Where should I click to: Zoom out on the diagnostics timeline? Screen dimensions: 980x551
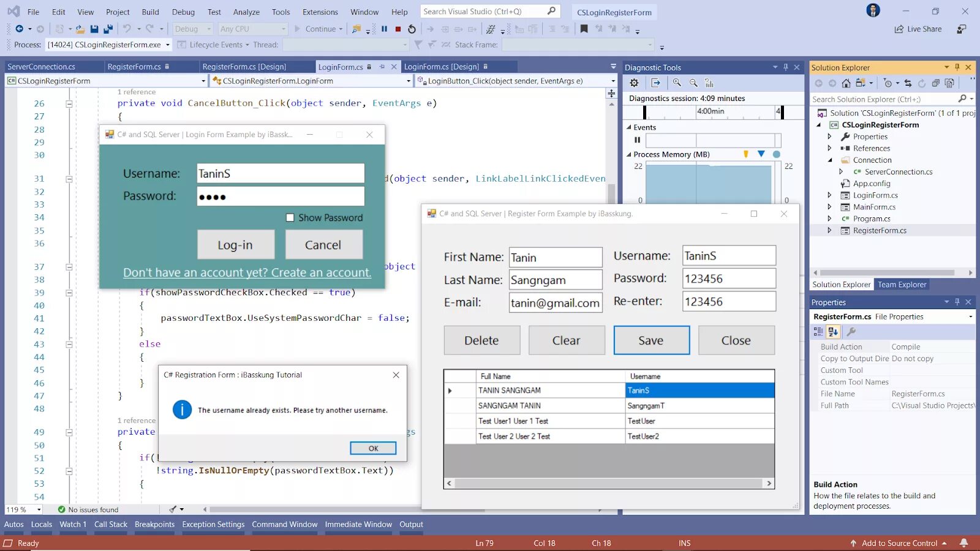coord(693,83)
